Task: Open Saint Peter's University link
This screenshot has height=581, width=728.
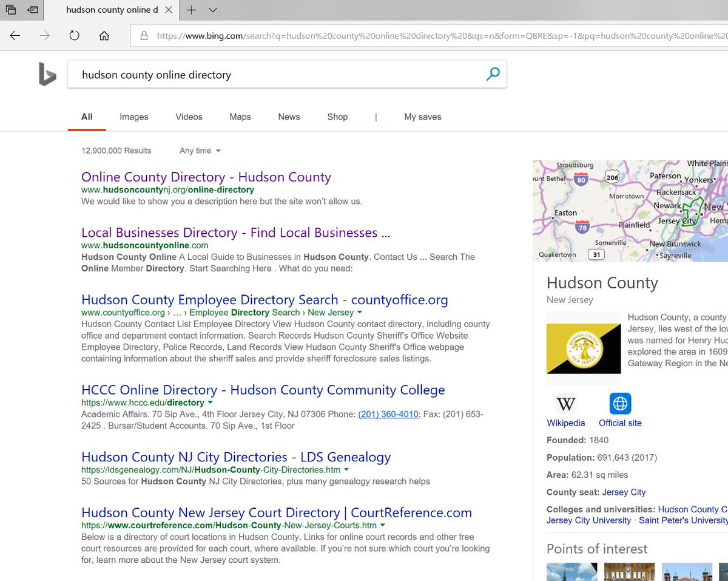Action: [683, 520]
